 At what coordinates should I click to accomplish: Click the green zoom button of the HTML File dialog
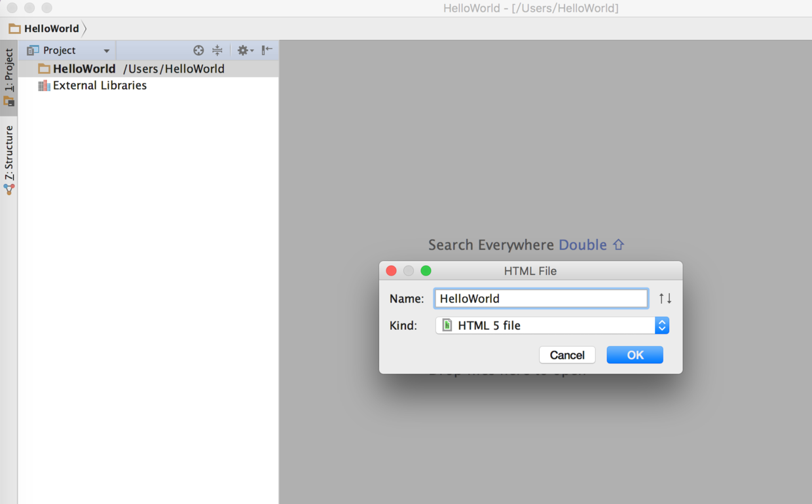426,271
